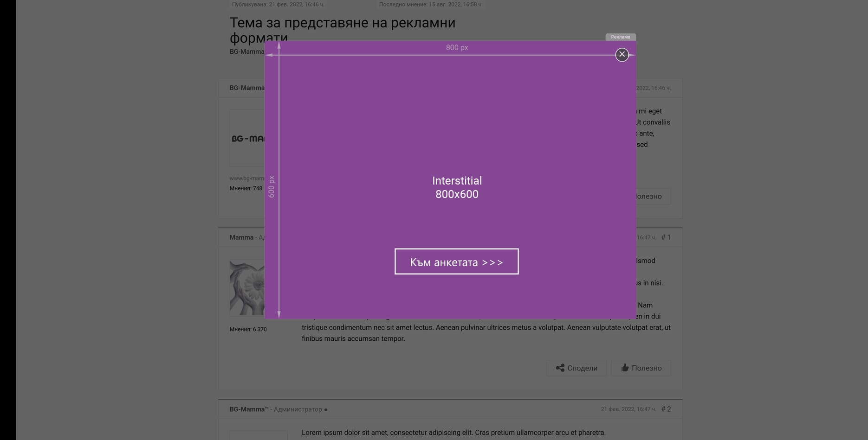Click the 'Мнения: 748' count in first post
Image resolution: width=868 pixels, height=440 pixels.
(x=246, y=188)
